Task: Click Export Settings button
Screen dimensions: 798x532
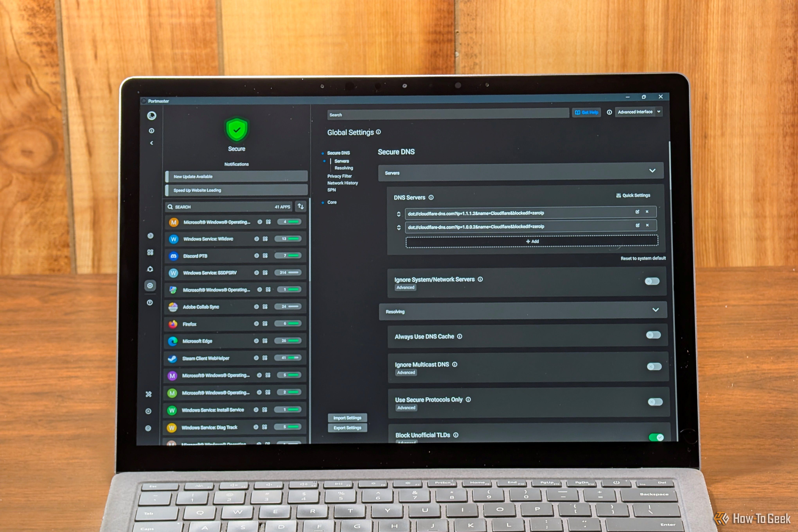Action: click(x=347, y=428)
